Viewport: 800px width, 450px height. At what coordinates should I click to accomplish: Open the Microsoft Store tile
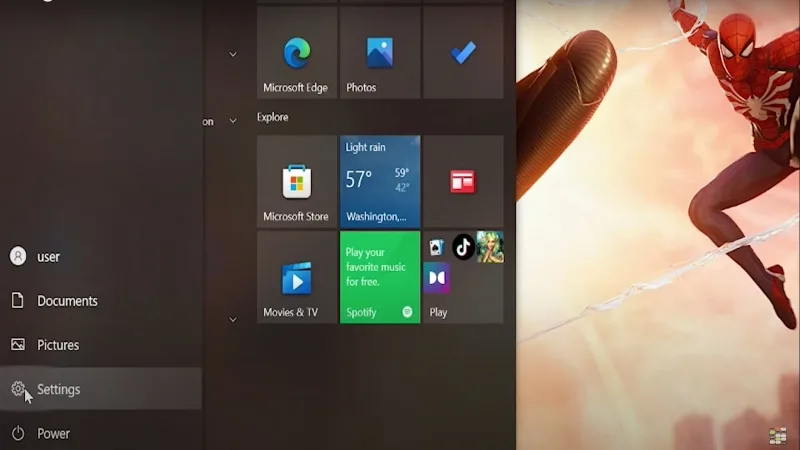click(297, 181)
